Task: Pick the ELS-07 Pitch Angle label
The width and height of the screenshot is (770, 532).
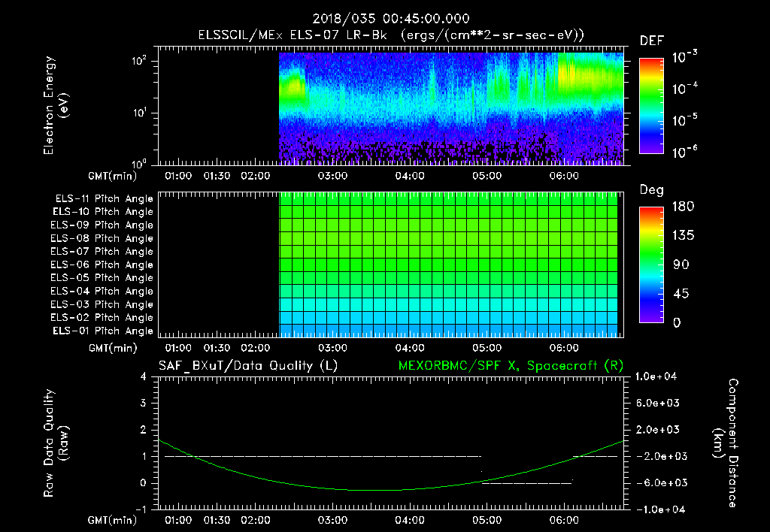Action: (102, 252)
